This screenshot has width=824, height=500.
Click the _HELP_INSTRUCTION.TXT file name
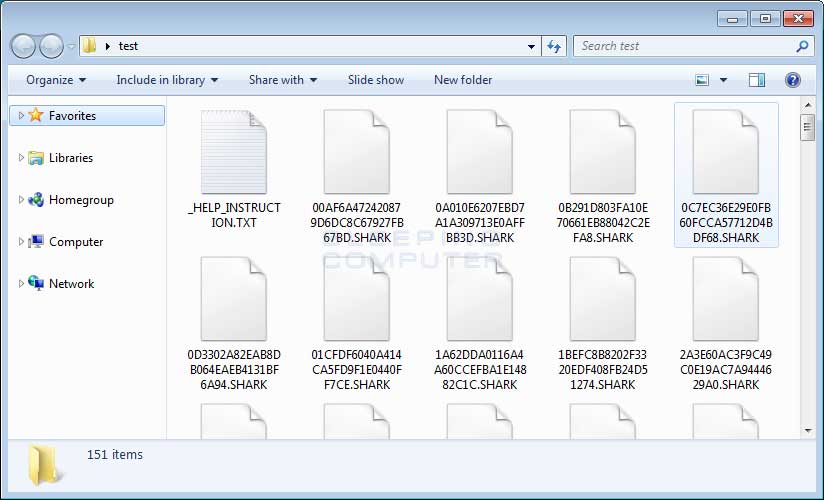pyautogui.click(x=234, y=215)
